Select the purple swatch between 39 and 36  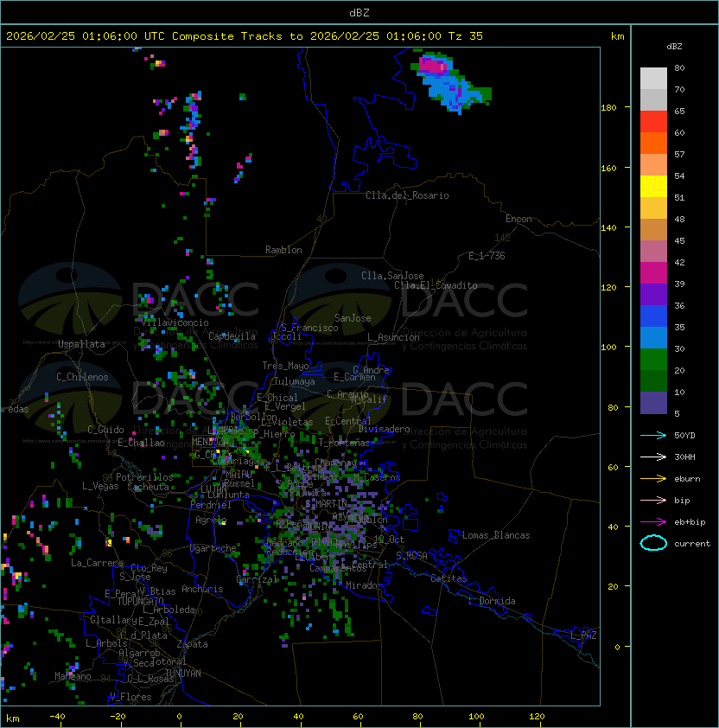click(653, 294)
